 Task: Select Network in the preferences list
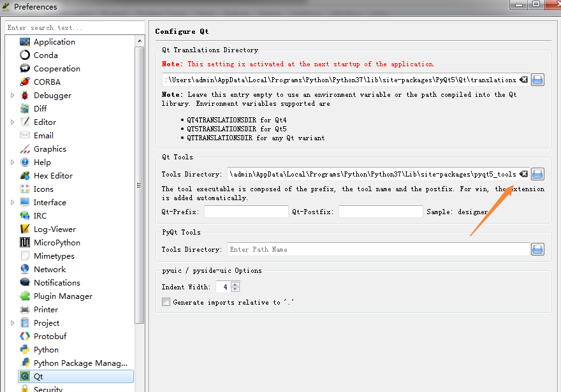coord(50,270)
